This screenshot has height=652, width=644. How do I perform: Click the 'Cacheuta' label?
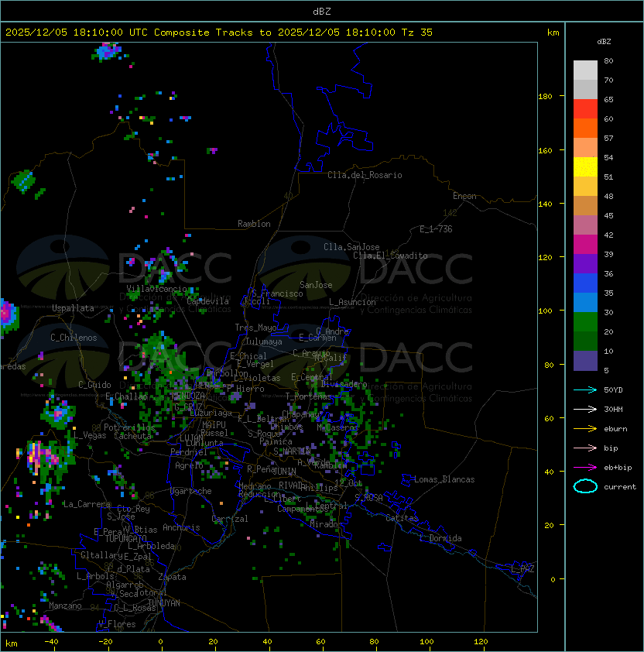pos(132,436)
